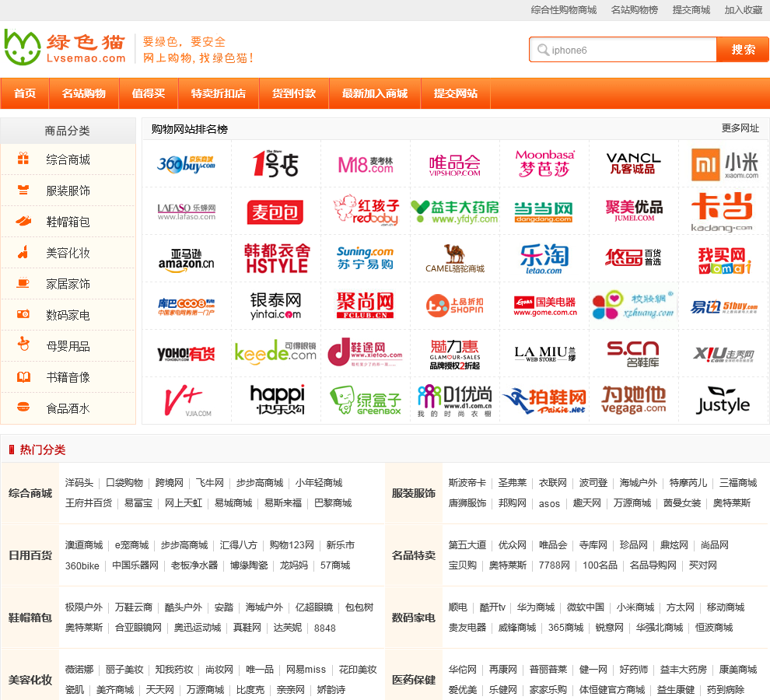This screenshot has height=700, width=770.
Task: Click 加入收藏 top link
Action: coord(744,10)
